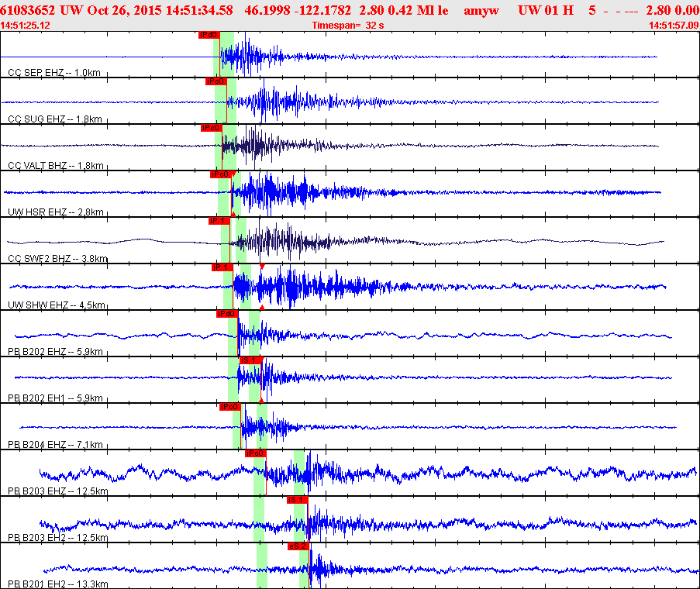Select the iPc0 pick flag on PB B204 EHZ trace

[230, 407]
